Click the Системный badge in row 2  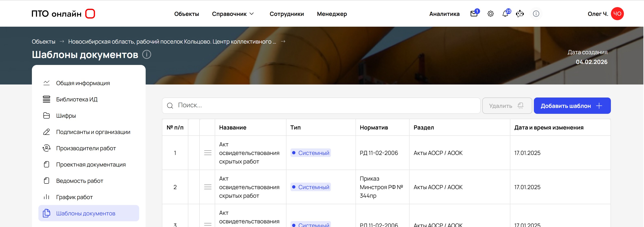[310, 187]
